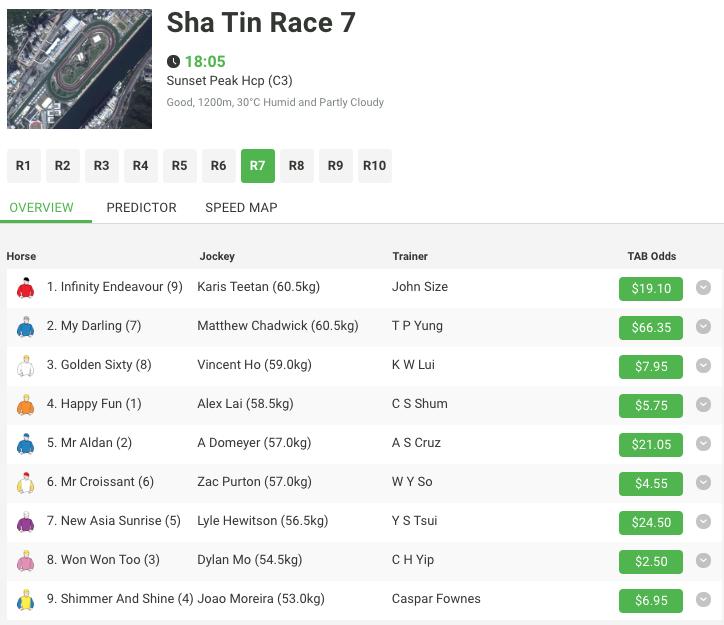Click Shimmer And Shine's blue-yellow silk icon

pos(25,600)
